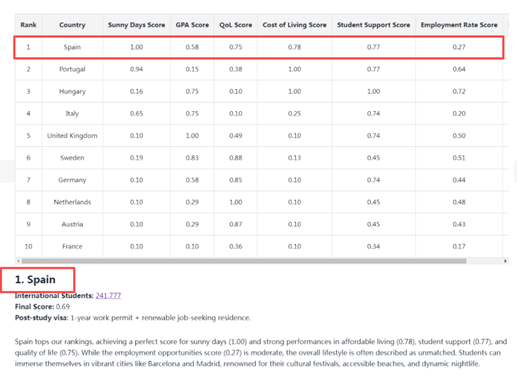517x385 pixels.
Task: Click Spain's Employment Rate score 0.27
Action: pos(459,47)
